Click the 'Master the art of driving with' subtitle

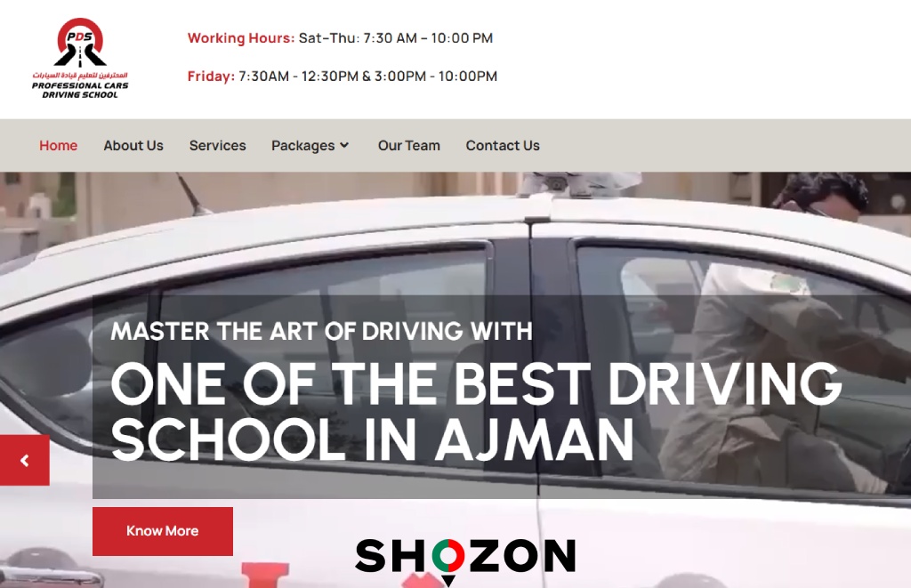click(x=321, y=331)
